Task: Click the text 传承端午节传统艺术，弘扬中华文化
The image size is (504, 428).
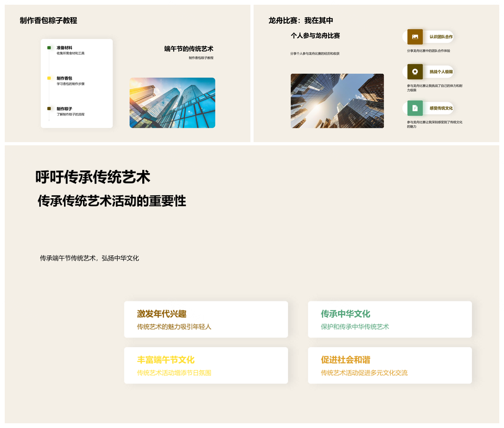Action: tap(89, 258)
